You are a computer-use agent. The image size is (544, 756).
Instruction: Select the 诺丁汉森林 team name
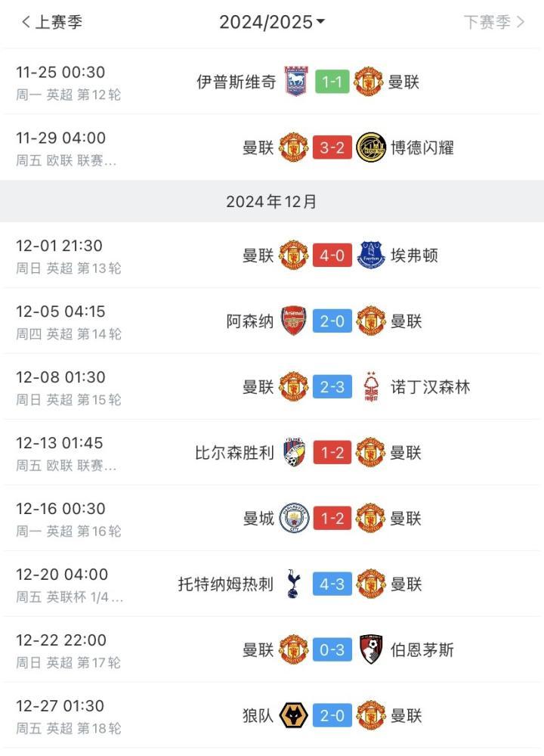tap(430, 387)
